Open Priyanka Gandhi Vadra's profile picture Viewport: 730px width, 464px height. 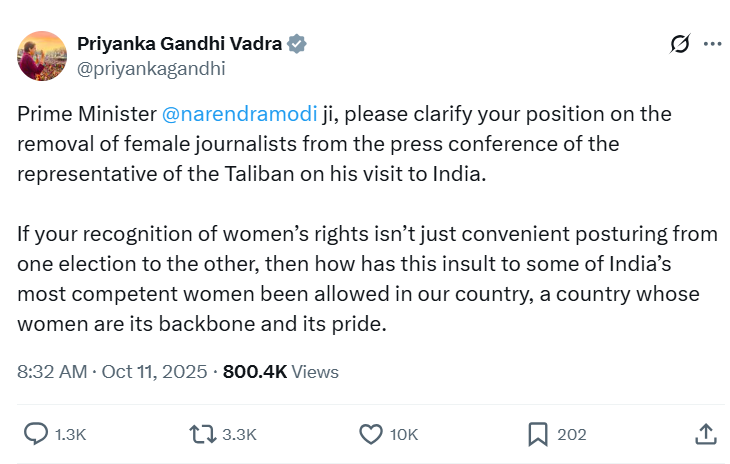42,56
